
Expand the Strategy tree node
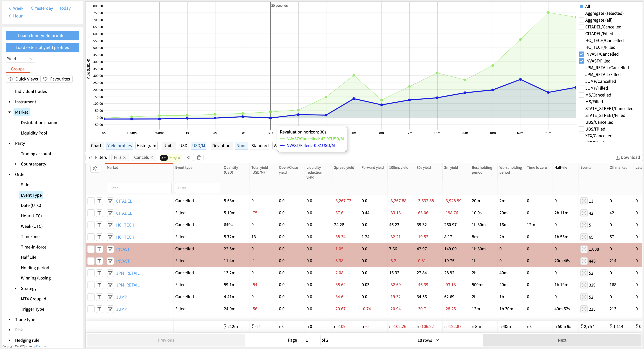[x=15, y=288]
